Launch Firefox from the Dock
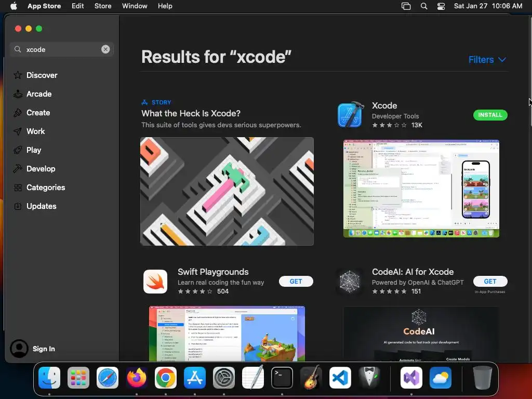This screenshot has width=532, height=399. (137, 378)
